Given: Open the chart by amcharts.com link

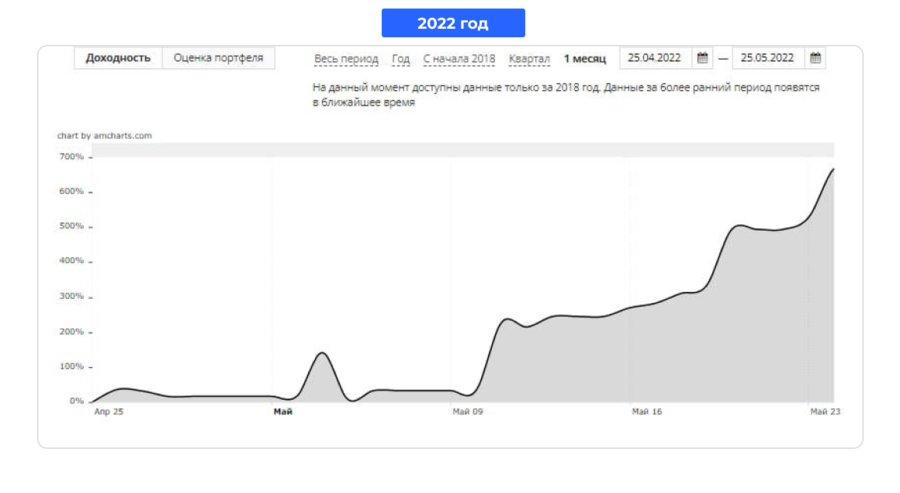Looking at the screenshot, I should pyautogui.click(x=104, y=135).
